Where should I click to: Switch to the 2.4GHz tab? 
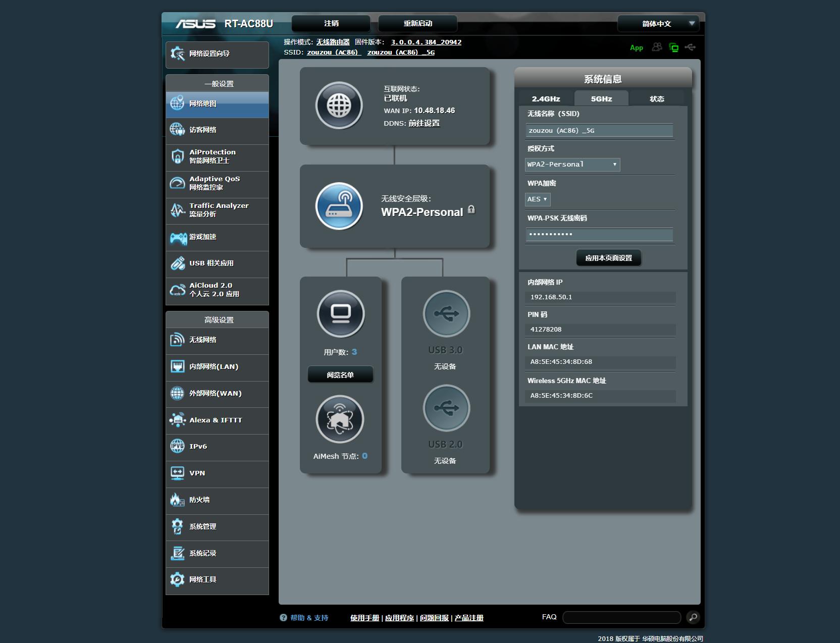546,99
